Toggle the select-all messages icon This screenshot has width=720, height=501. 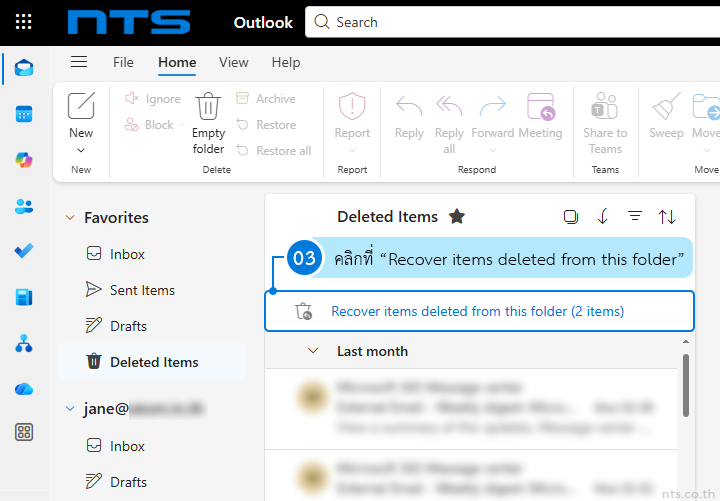(x=571, y=216)
